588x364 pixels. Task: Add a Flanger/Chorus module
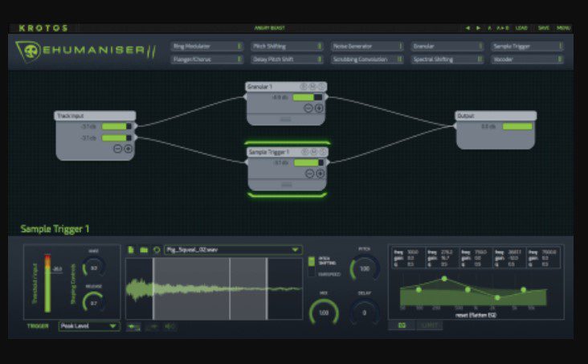click(x=207, y=59)
